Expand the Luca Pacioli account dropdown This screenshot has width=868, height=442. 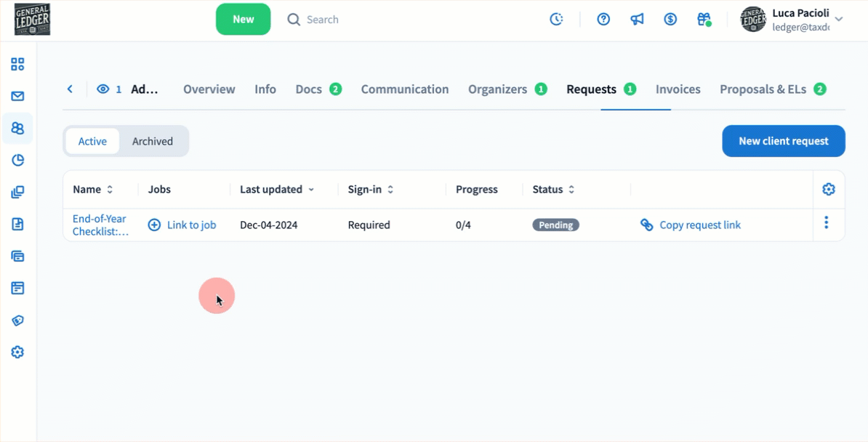[x=838, y=20]
